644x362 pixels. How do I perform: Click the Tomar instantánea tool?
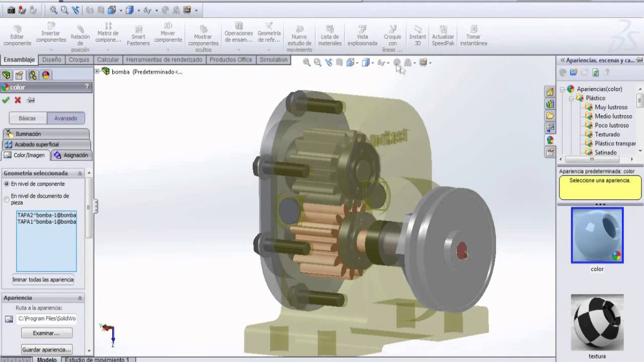pos(473,35)
